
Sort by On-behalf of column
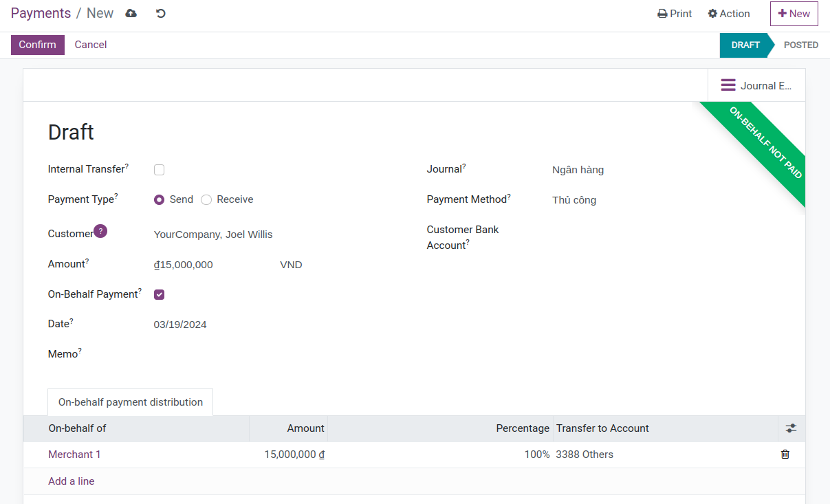[136, 428]
